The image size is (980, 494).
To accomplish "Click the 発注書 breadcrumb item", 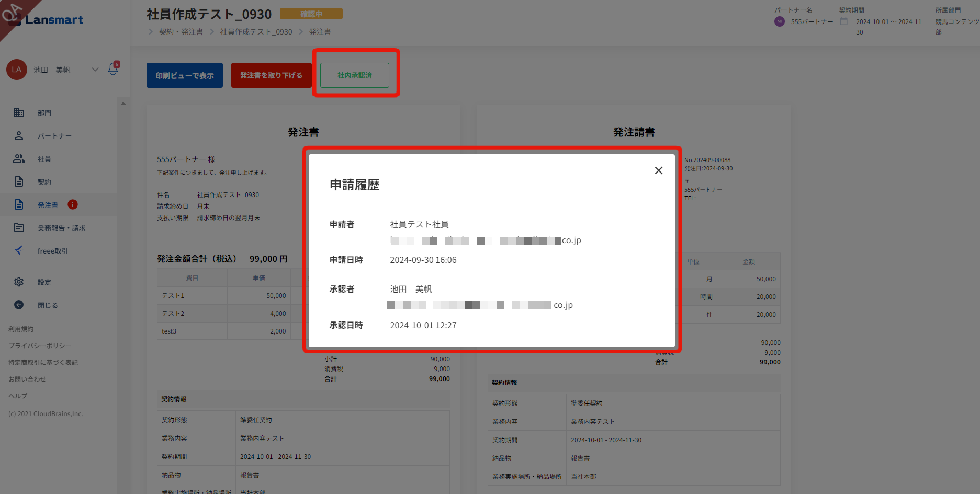I will point(320,32).
